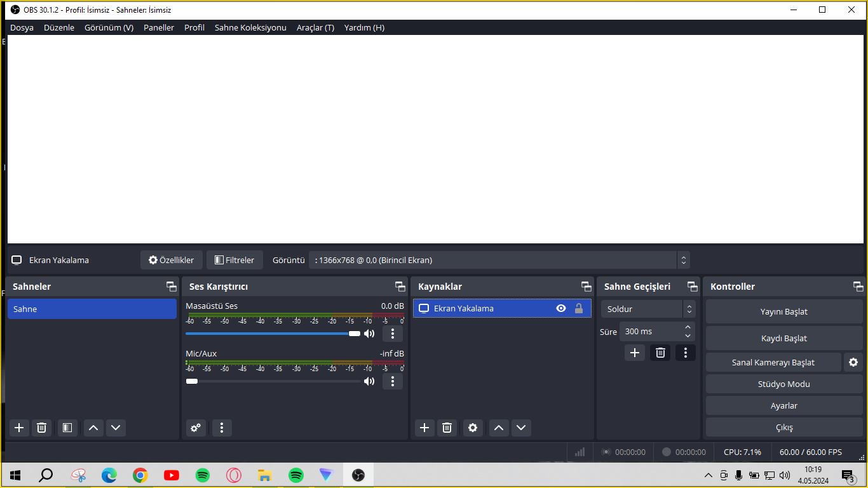The width and height of the screenshot is (868, 488).
Task: Open the Profil menu
Action: tap(194, 27)
